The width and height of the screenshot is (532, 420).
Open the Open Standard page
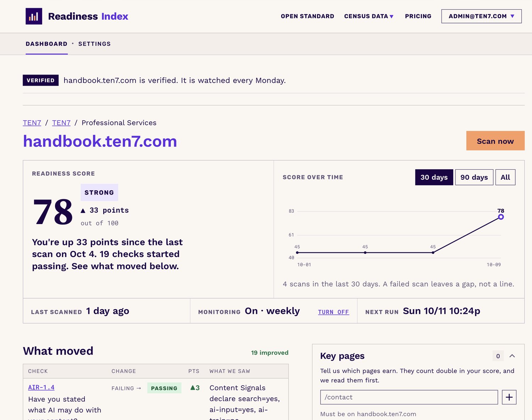(307, 16)
